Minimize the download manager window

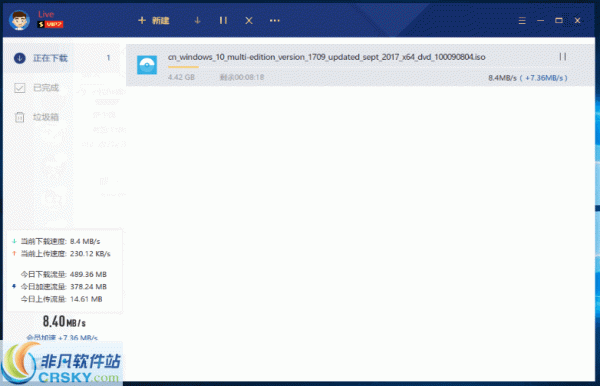click(540, 21)
